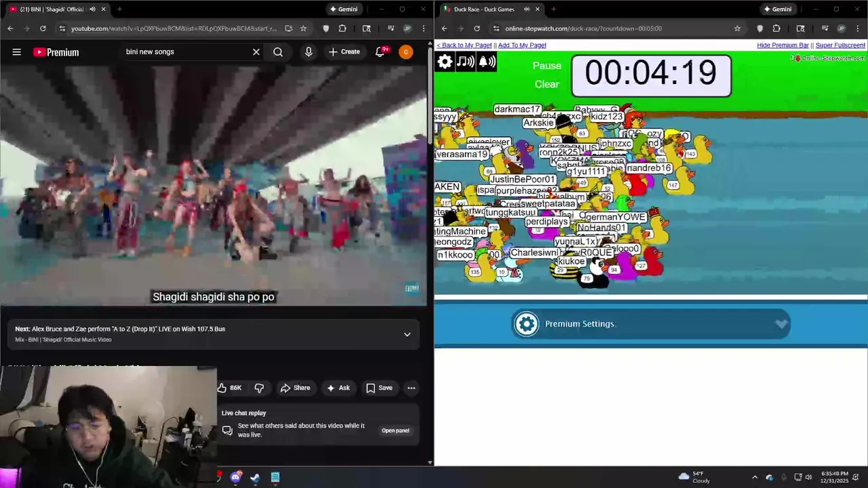The width and height of the screenshot is (868, 488).
Task: Mute the YouTube tab via speaker icon
Action: [92, 9]
